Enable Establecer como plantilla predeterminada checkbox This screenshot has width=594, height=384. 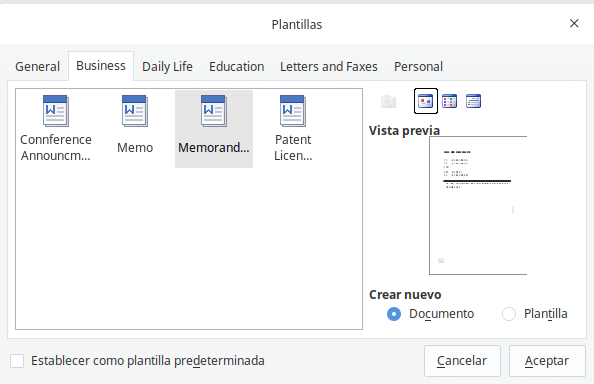[x=17, y=361]
